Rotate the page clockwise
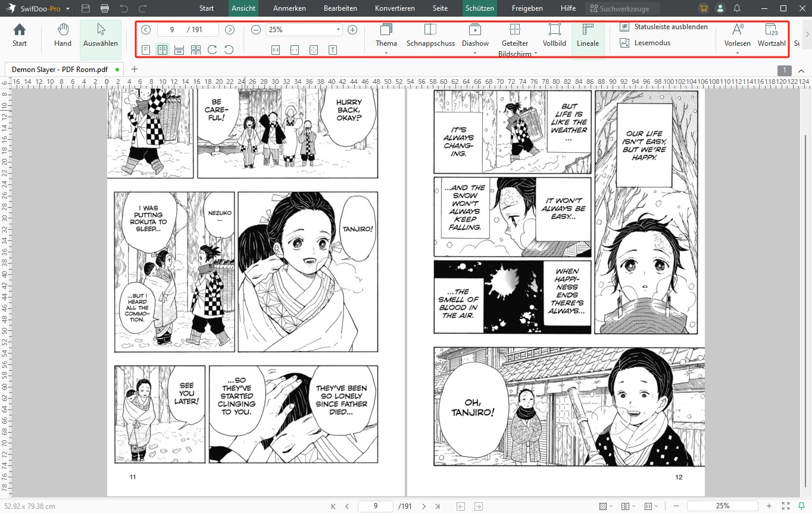 pyautogui.click(x=213, y=49)
